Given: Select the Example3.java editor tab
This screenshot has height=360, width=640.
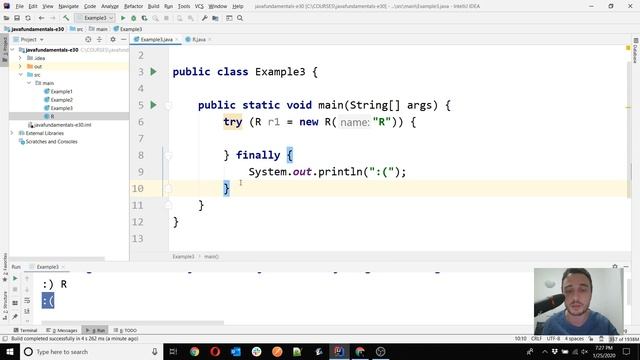Looking at the screenshot, I should click(156, 40).
